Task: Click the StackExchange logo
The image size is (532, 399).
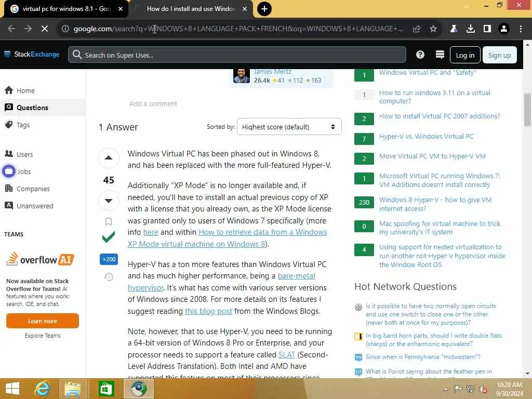Action: [x=32, y=54]
